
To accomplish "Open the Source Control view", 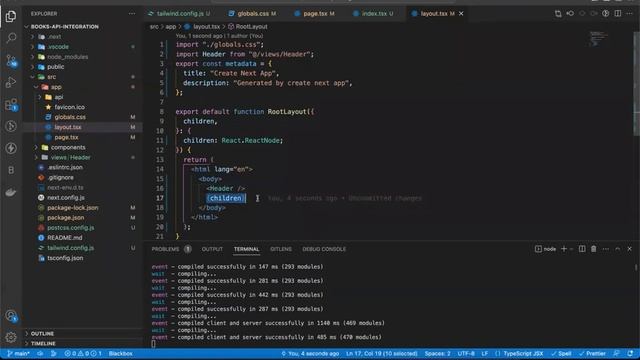I will click(11, 61).
